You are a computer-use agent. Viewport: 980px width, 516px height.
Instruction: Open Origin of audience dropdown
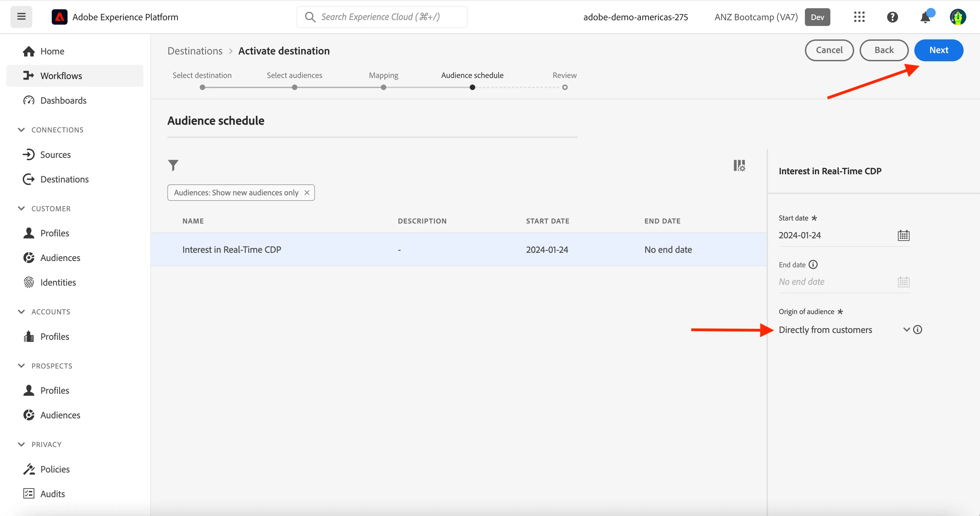[844, 330]
